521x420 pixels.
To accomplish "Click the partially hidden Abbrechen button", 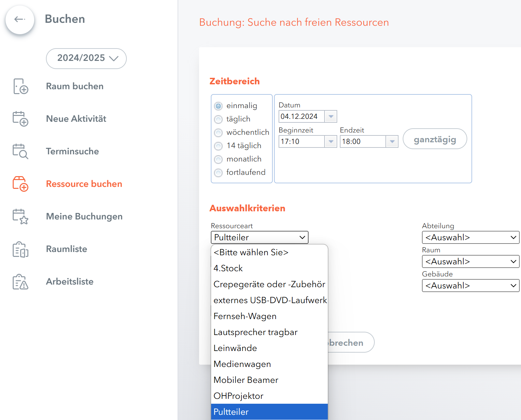I will (351, 343).
